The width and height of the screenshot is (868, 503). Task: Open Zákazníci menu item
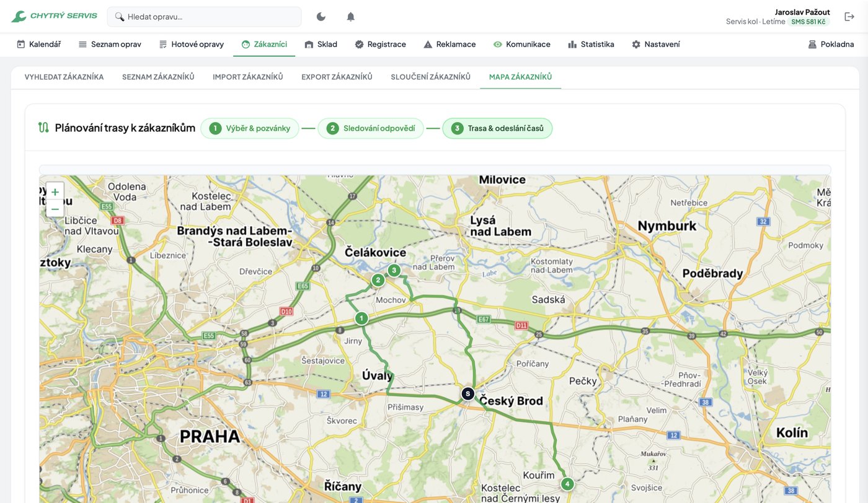(264, 44)
